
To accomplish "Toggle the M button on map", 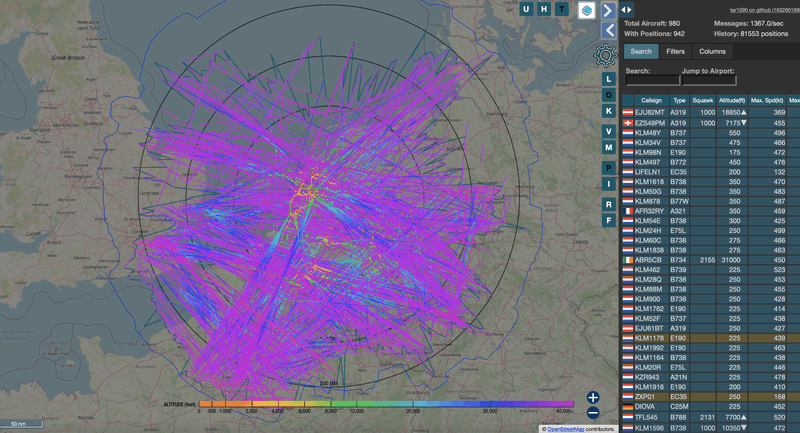I will tap(608, 147).
